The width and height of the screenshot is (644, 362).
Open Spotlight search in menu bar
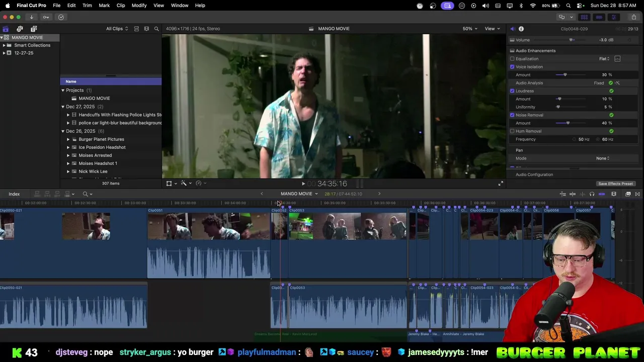click(568, 6)
